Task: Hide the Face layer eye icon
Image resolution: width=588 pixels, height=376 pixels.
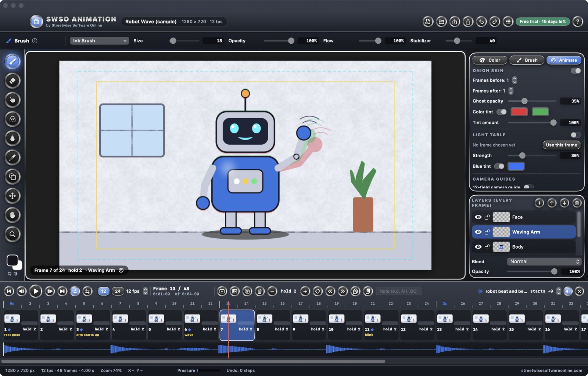Action: tap(478, 217)
